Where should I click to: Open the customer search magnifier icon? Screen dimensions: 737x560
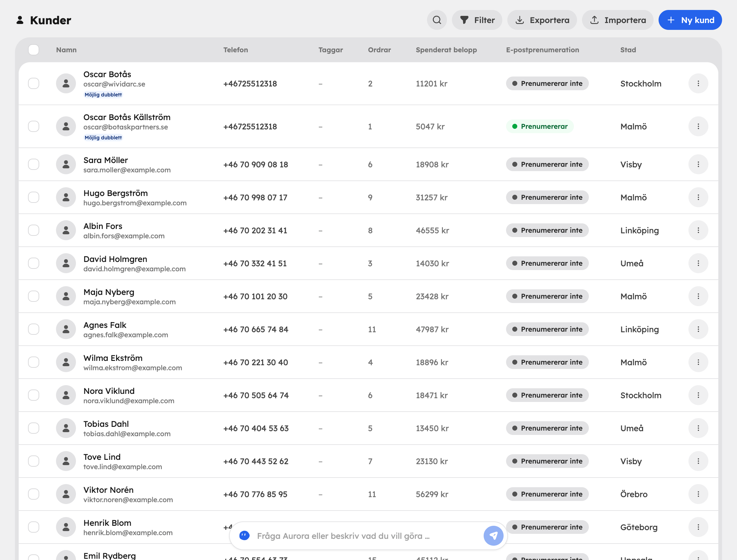click(437, 20)
